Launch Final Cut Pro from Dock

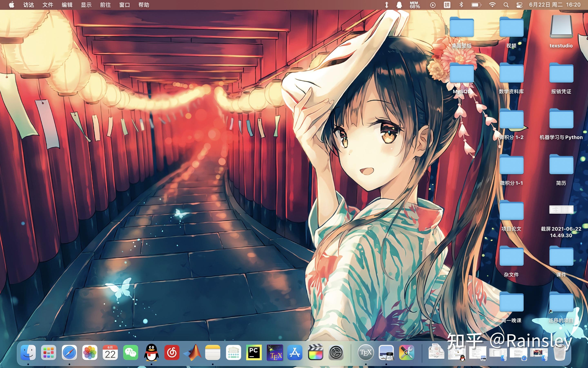pos(315,352)
